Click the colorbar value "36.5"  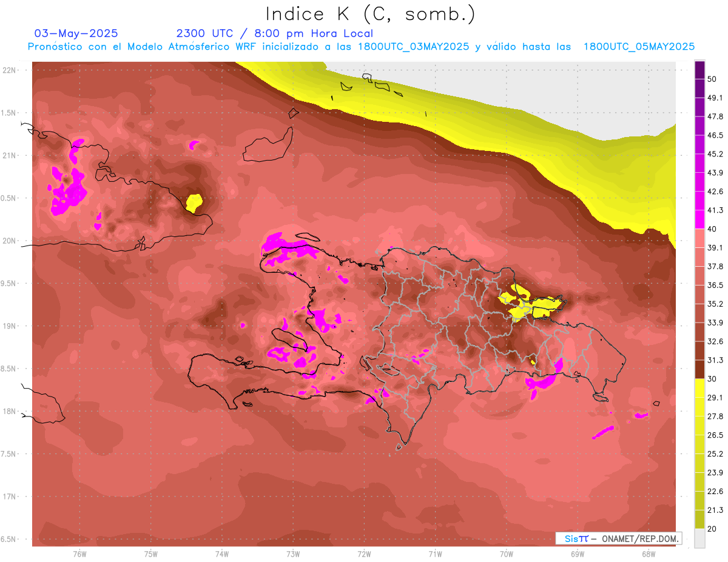(x=715, y=285)
